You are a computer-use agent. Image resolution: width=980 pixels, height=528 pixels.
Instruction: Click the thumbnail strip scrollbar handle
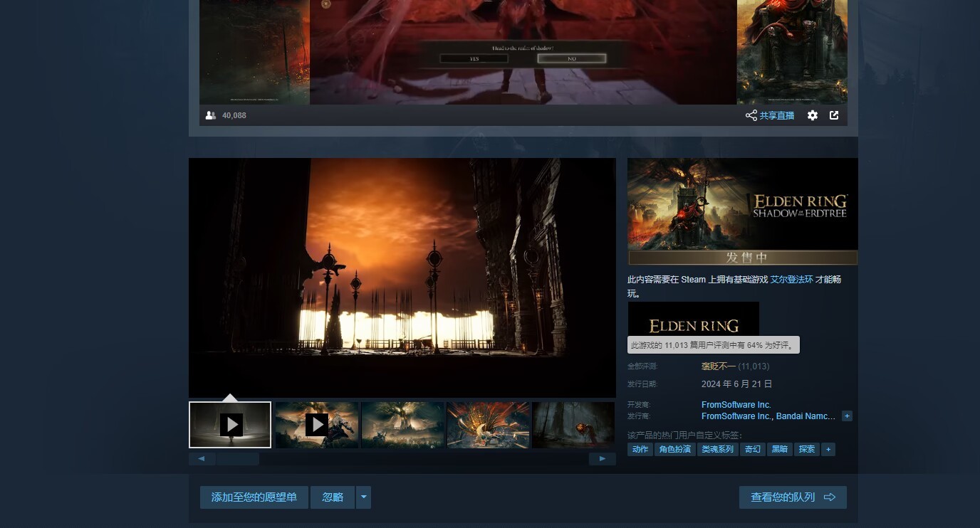coord(238,459)
